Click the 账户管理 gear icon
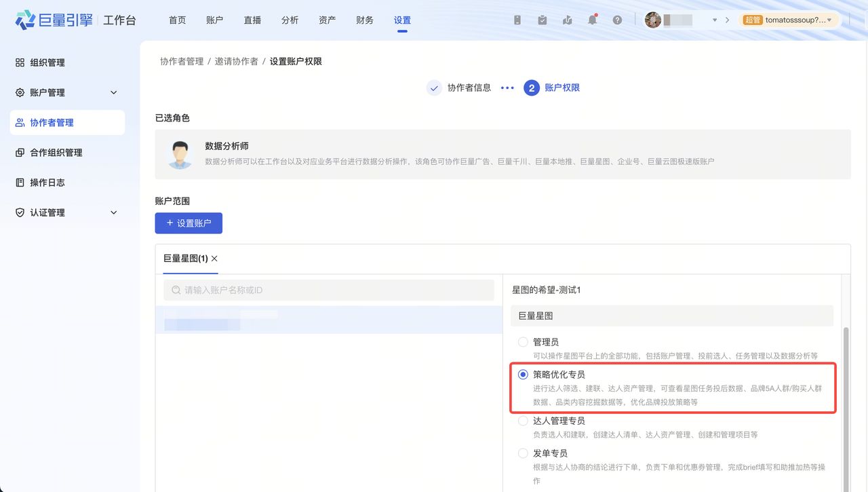Image resolution: width=868 pixels, height=492 pixels. pyautogui.click(x=20, y=93)
